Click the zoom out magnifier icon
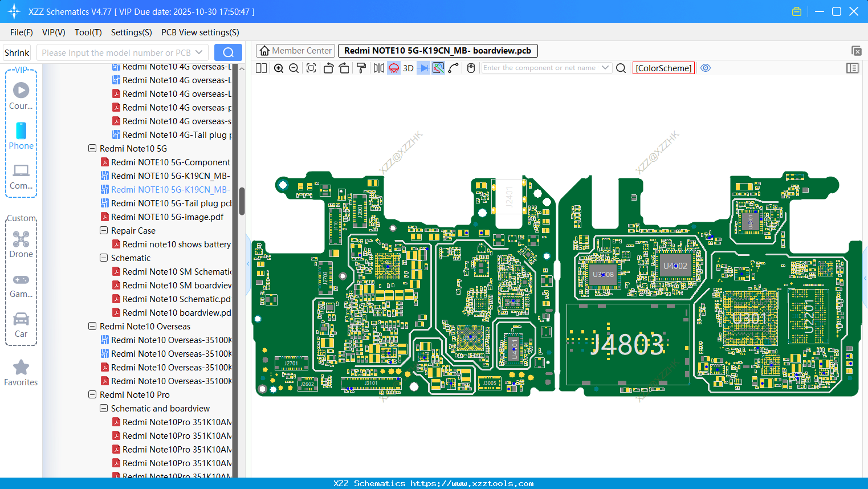The height and width of the screenshot is (489, 868). pyautogui.click(x=294, y=68)
